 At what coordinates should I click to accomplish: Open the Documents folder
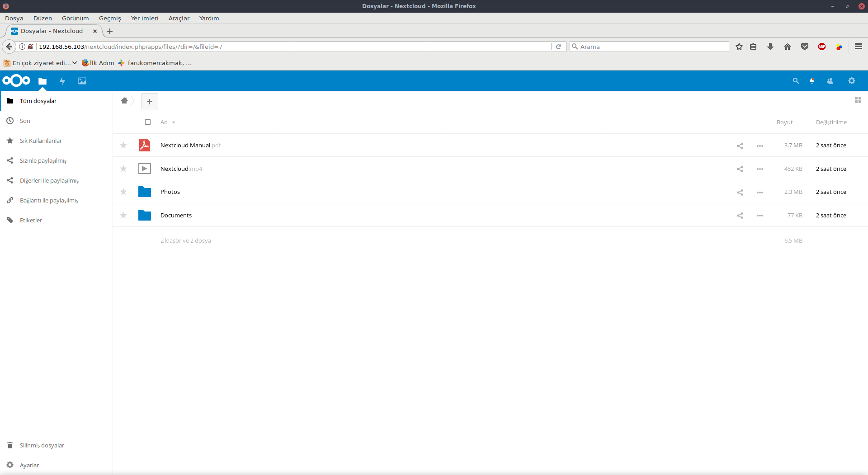click(x=176, y=216)
